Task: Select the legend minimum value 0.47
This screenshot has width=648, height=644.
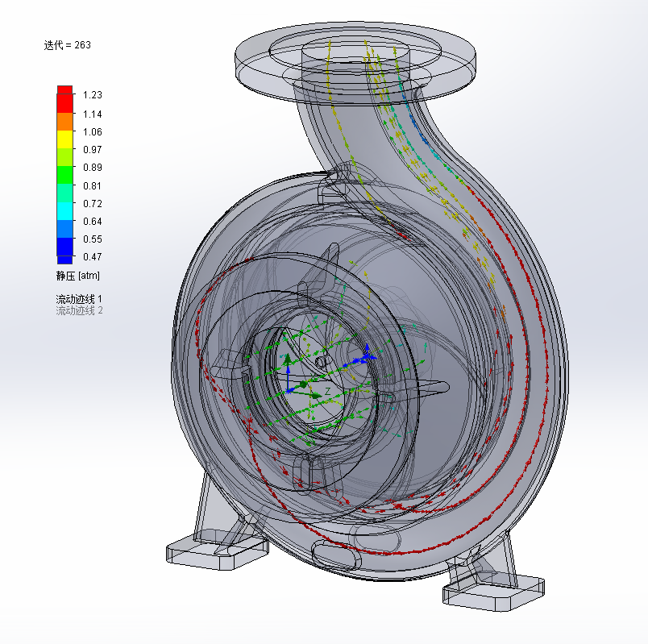Action: point(92,257)
